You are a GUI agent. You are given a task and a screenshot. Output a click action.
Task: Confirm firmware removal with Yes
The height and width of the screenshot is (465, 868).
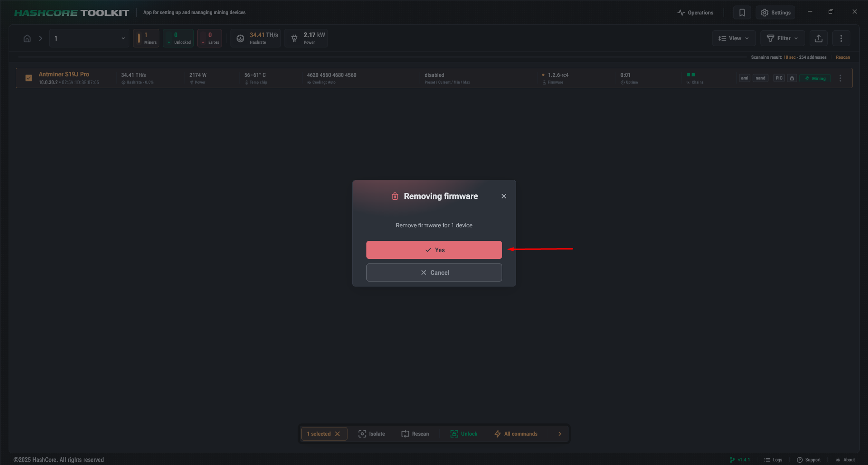434,250
